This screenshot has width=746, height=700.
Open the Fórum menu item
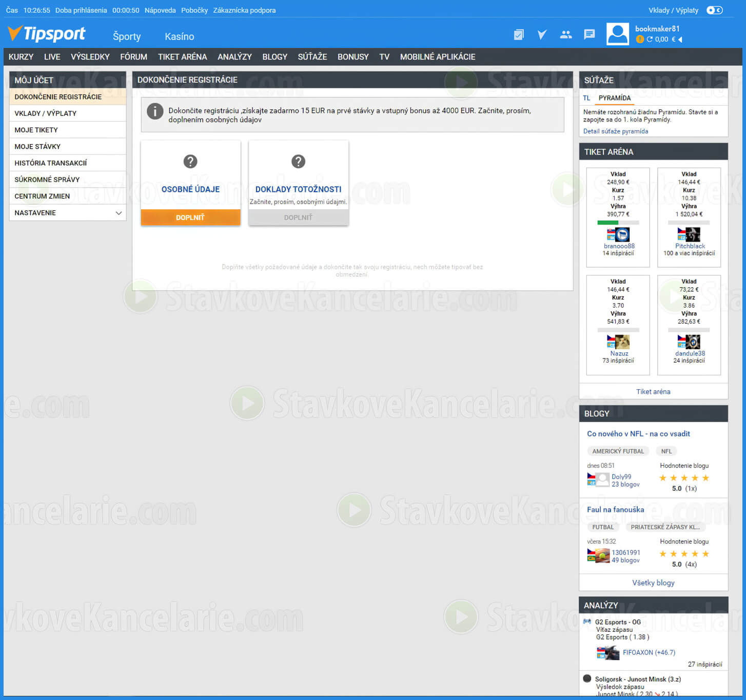point(134,57)
